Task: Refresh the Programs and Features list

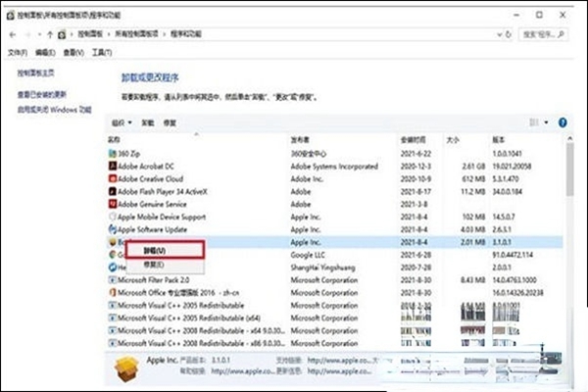Action: coord(509,34)
